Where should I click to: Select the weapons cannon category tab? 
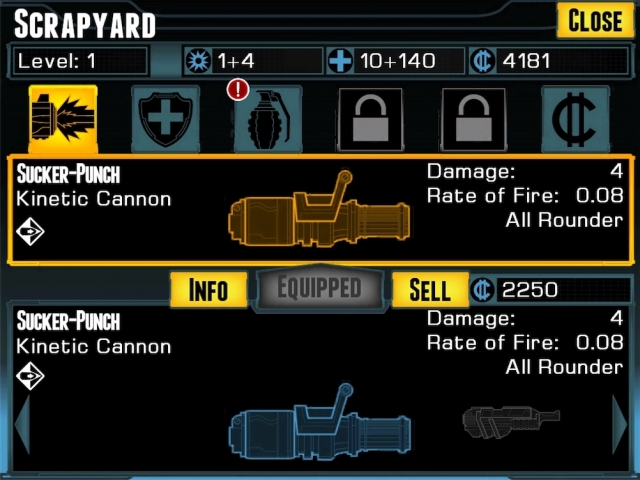pyautogui.click(x=63, y=119)
